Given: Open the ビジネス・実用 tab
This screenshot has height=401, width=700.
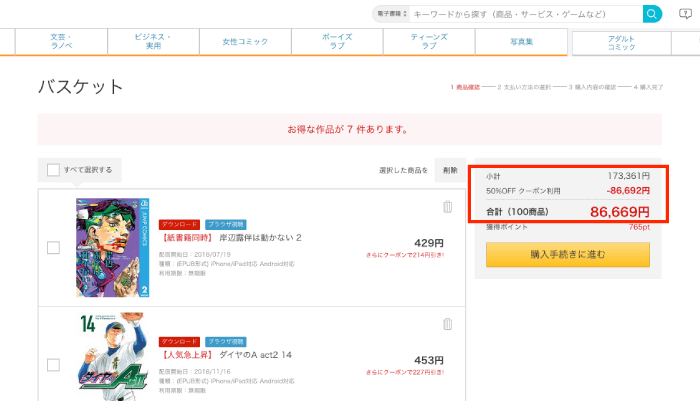Looking at the screenshot, I should [152, 41].
